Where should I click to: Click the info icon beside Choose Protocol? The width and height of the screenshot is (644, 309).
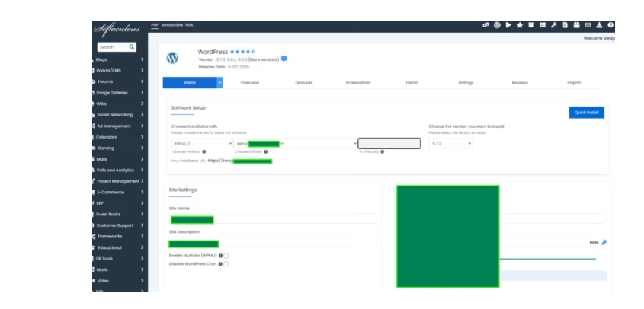pyautogui.click(x=204, y=151)
